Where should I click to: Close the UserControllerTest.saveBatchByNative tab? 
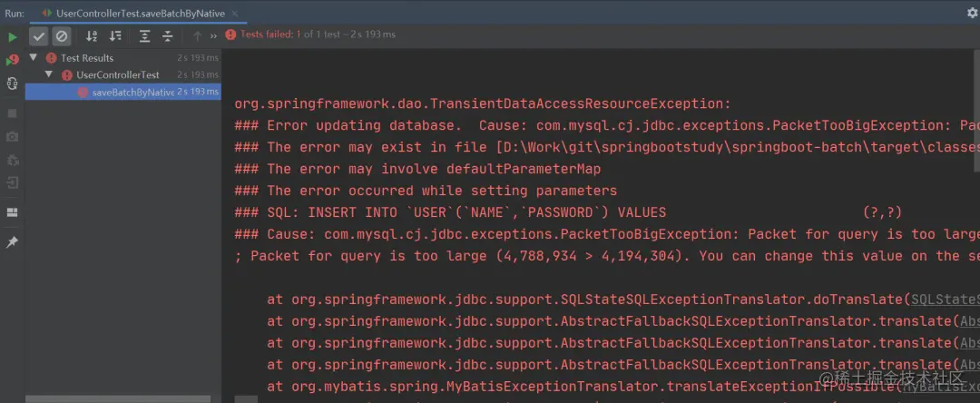point(234,13)
